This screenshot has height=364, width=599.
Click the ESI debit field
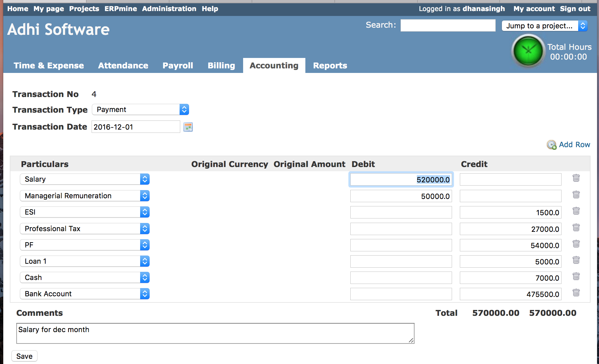pos(401,212)
